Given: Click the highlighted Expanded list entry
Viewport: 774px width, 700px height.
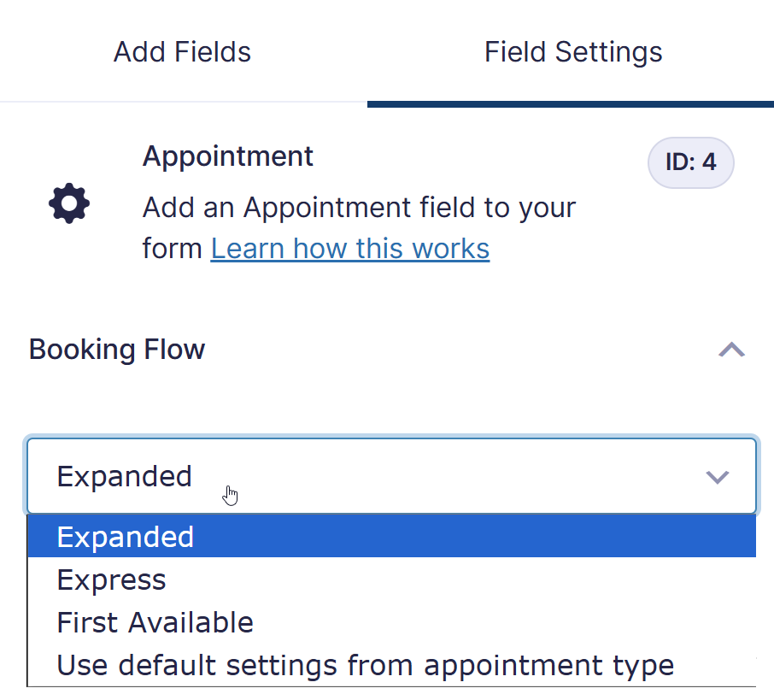Looking at the screenshot, I should [x=125, y=537].
